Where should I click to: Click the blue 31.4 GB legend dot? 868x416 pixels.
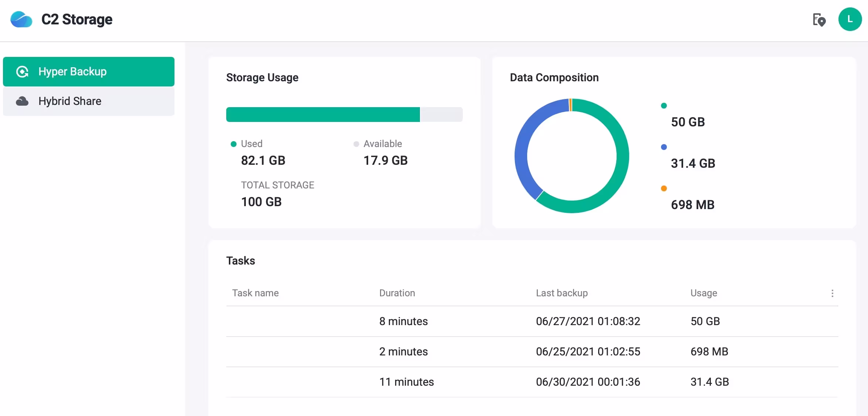[664, 147]
